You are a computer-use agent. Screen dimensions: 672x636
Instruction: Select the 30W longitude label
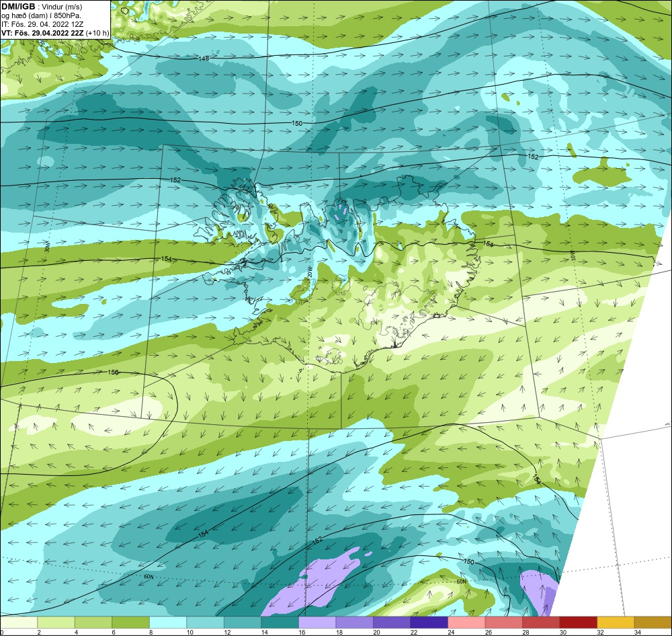(x=47, y=248)
